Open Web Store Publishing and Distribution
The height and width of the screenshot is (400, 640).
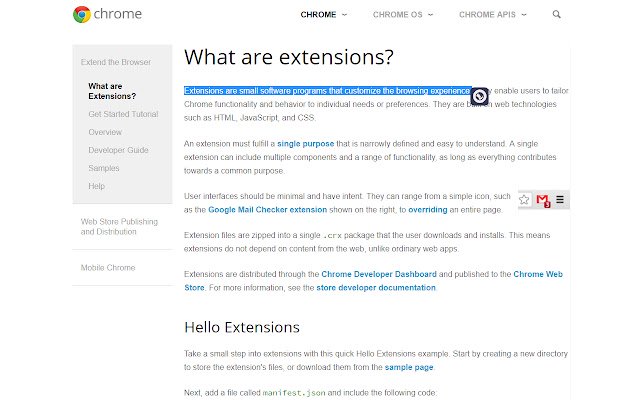coord(119,227)
